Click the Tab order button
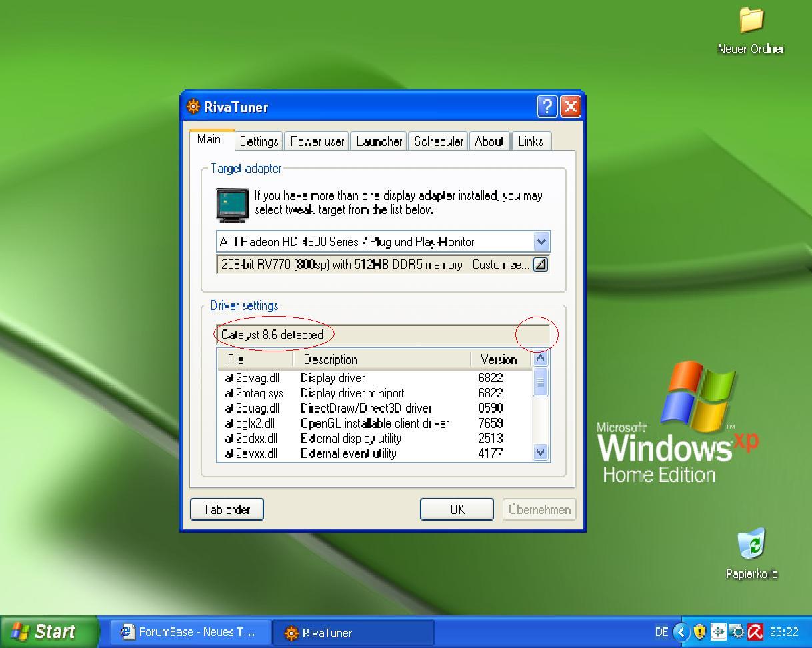Viewport: 812px width, 648px height. pos(227,509)
